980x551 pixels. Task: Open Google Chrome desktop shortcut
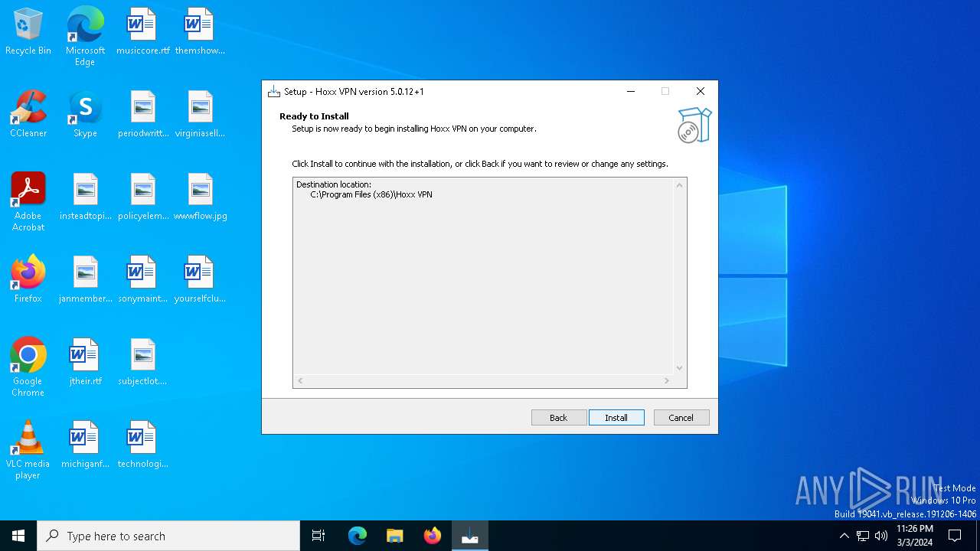click(28, 367)
